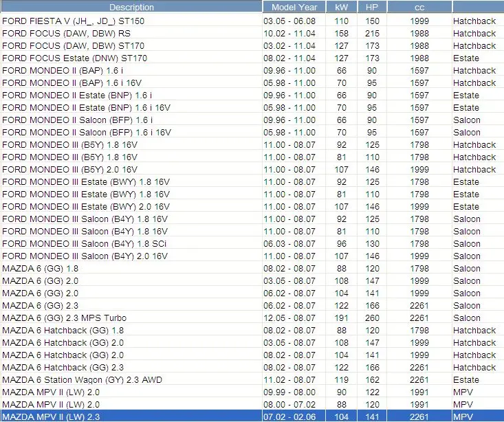Select MAZDA 6 Station Wagon (GY) 2.3 AWD
The height and width of the screenshot is (422, 504).
point(252,380)
